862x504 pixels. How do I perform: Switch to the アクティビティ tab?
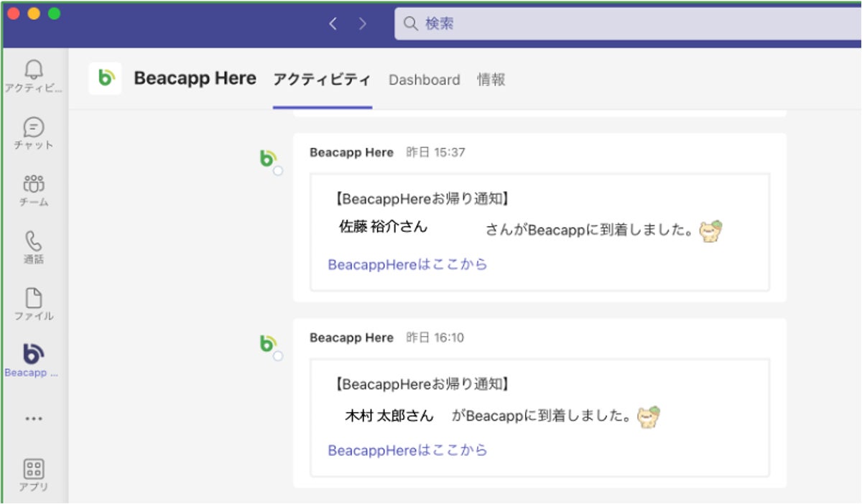pos(322,80)
